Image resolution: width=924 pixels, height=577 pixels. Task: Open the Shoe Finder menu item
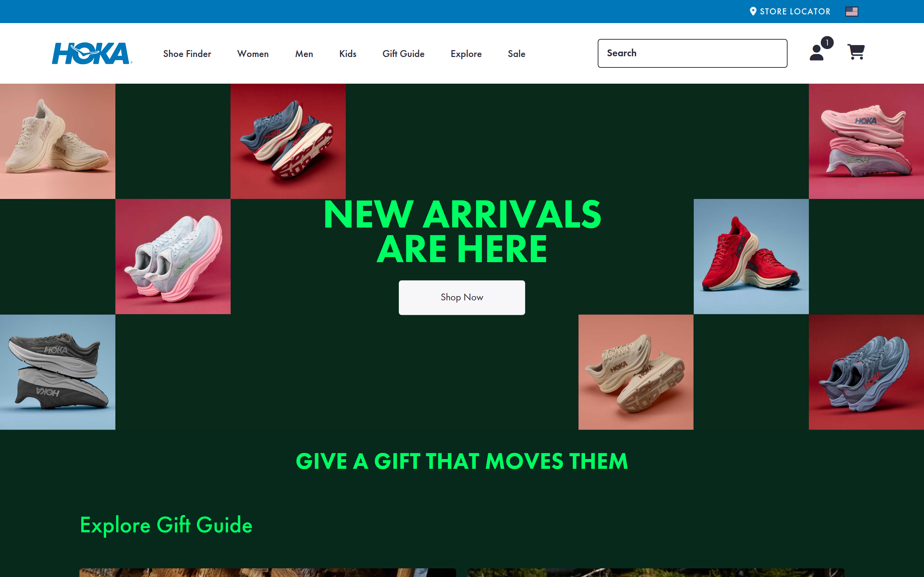pos(187,54)
